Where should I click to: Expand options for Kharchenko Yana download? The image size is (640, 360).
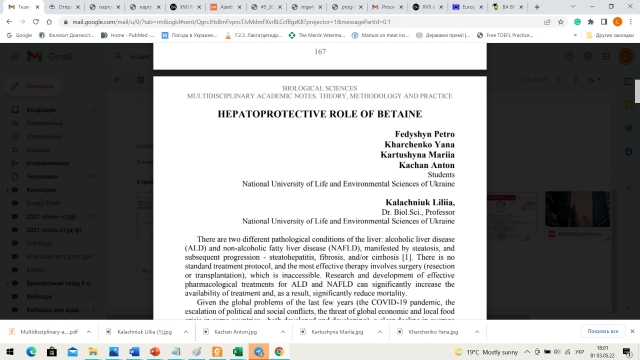(x=477, y=332)
